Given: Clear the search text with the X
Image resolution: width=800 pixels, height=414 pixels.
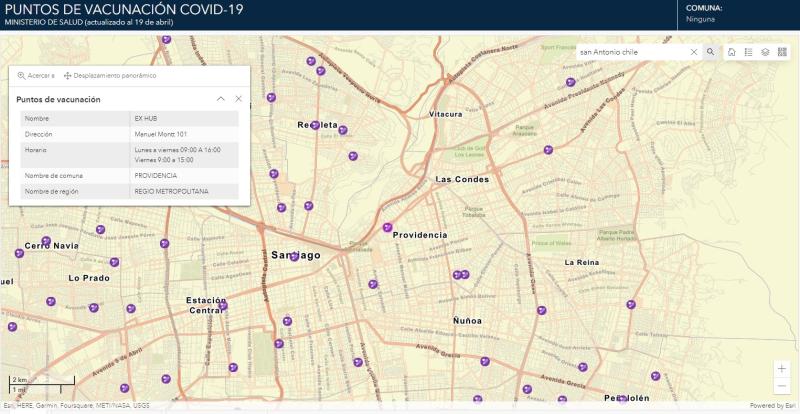Looking at the screenshot, I should (x=694, y=52).
